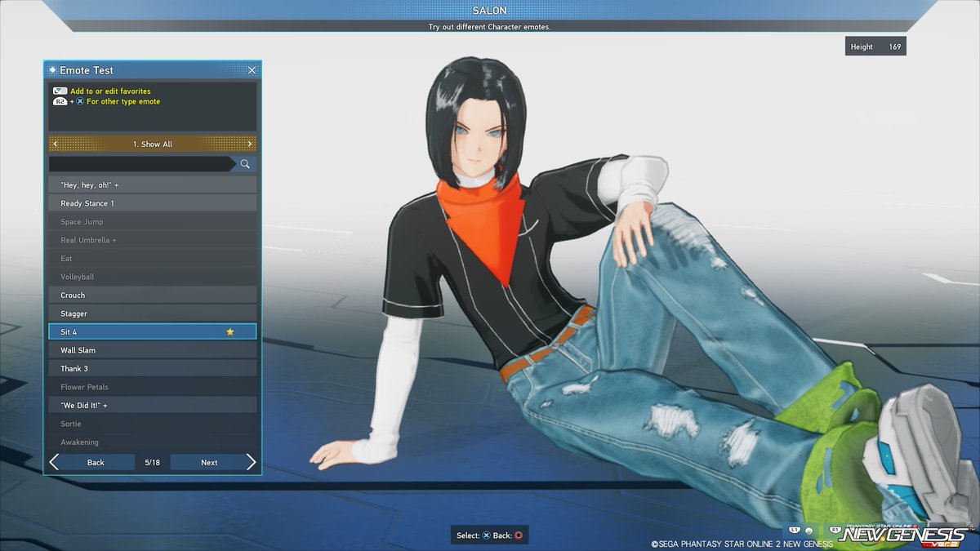Select the Thank 3 emote
Viewport: 980px width, 551px height.
(153, 369)
